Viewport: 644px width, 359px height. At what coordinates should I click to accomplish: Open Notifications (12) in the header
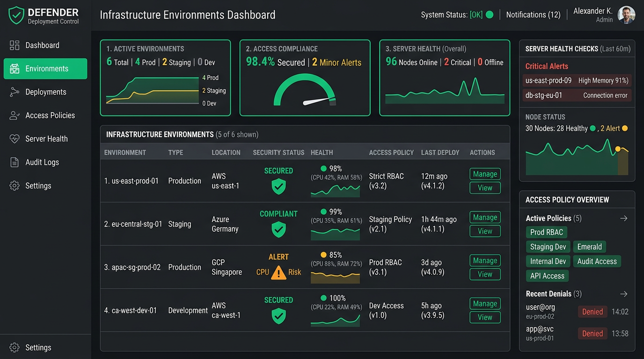(x=533, y=15)
